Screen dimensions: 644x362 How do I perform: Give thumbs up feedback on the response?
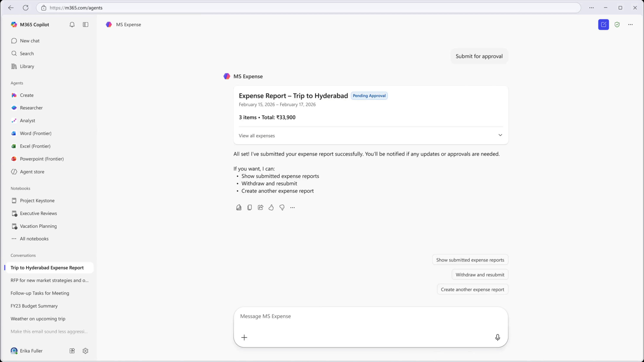pyautogui.click(x=271, y=207)
